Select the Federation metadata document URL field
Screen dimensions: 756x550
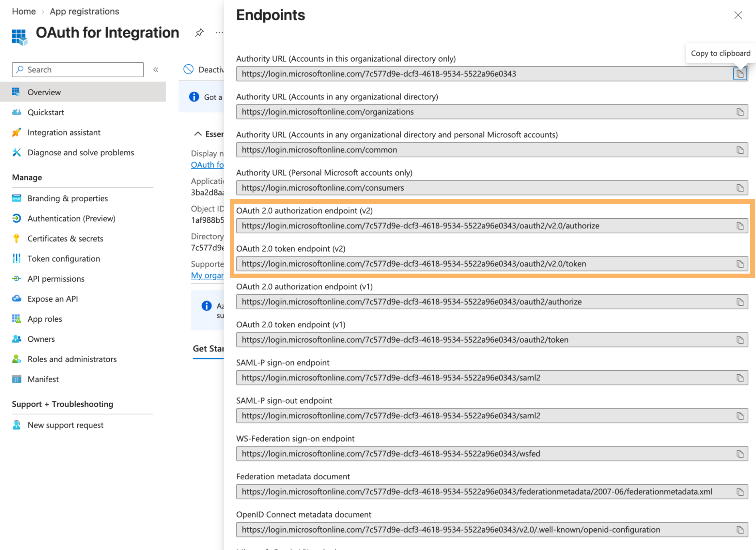pyautogui.click(x=492, y=492)
